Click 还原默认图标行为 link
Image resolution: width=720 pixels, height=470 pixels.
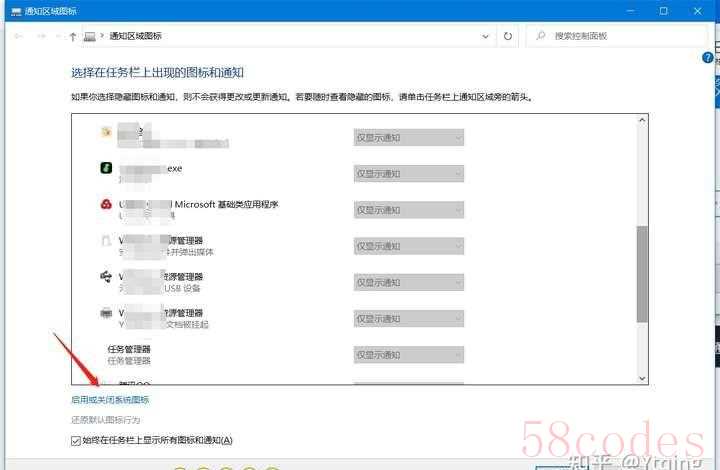[x=106, y=419]
